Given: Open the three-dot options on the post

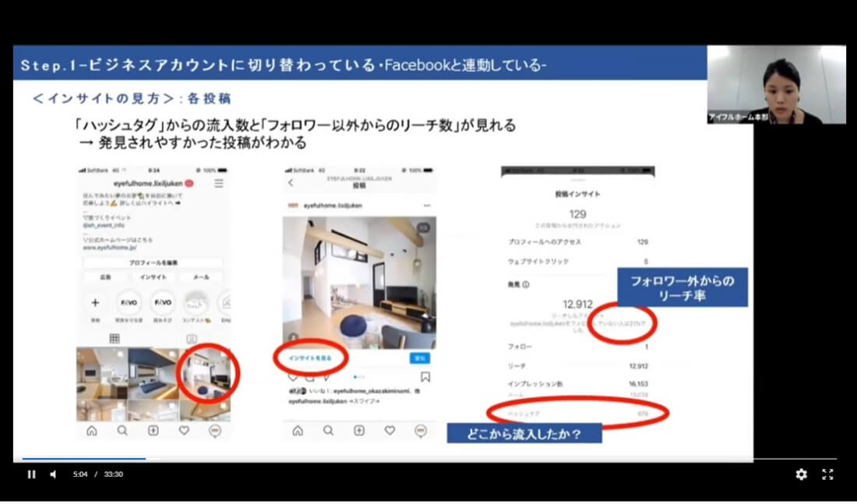Looking at the screenshot, I should coord(428,206).
